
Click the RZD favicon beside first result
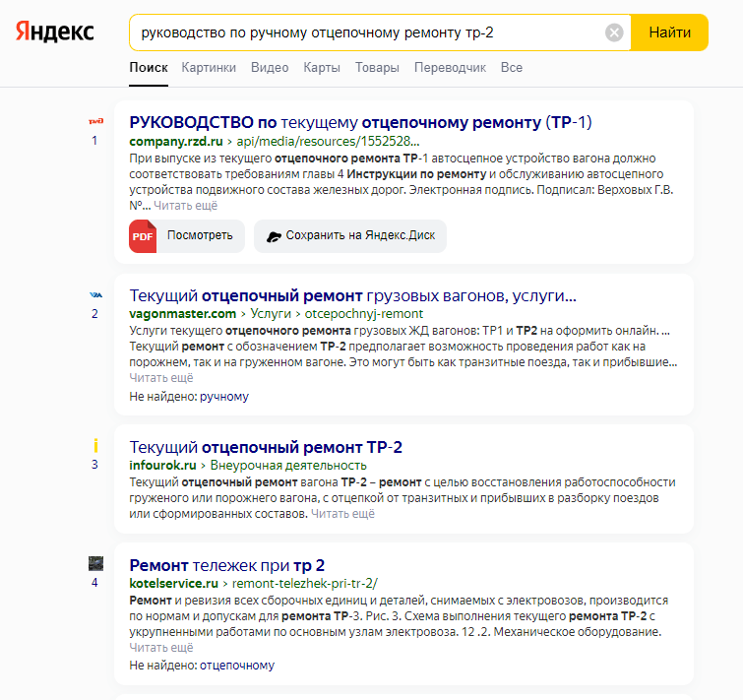pos(95,121)
